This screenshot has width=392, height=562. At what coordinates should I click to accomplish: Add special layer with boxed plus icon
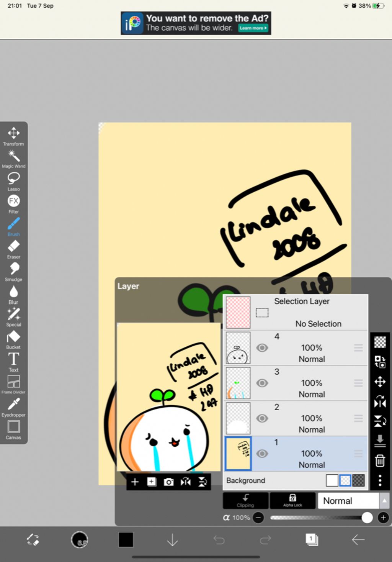[x=152, y=482]
